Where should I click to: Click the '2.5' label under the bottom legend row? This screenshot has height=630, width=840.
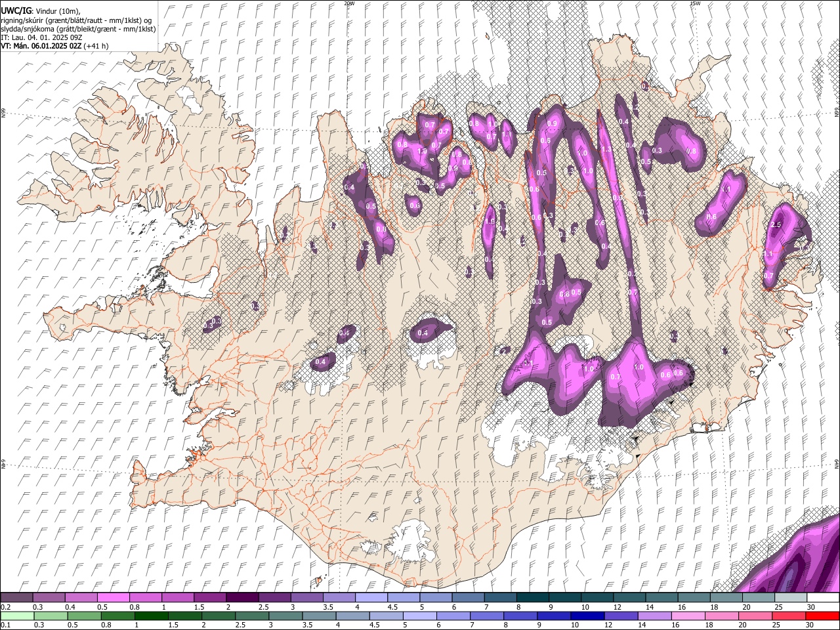click(240, 625)
